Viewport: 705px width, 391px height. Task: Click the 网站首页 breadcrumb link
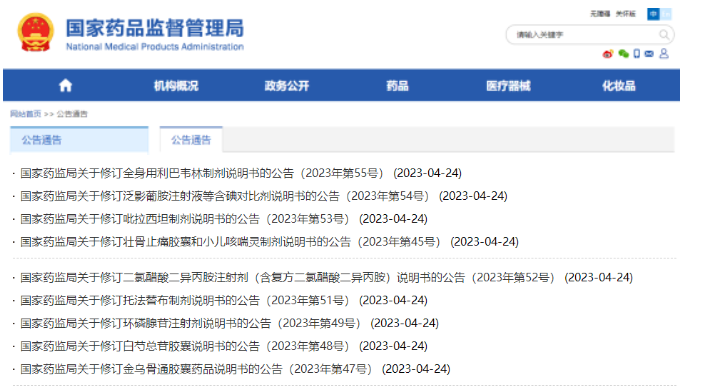click(x=26, y=114)
